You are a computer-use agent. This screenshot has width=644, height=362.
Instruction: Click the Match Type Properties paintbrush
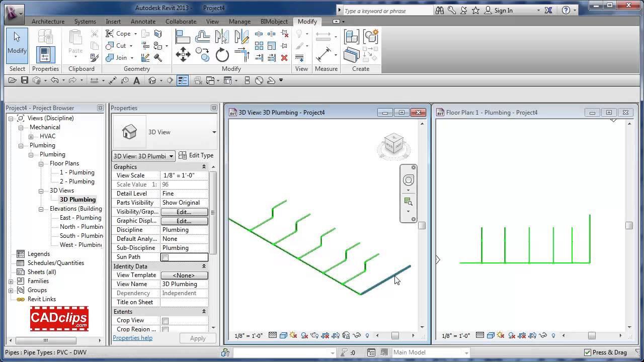point(94,58)
